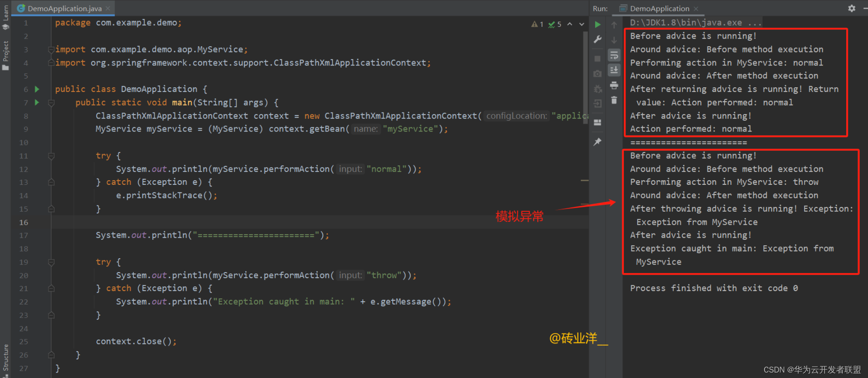Viewport: 868px width, 378px height.
Task: Toggle soft-wrap in the console
Action: [x=614, y=55]
